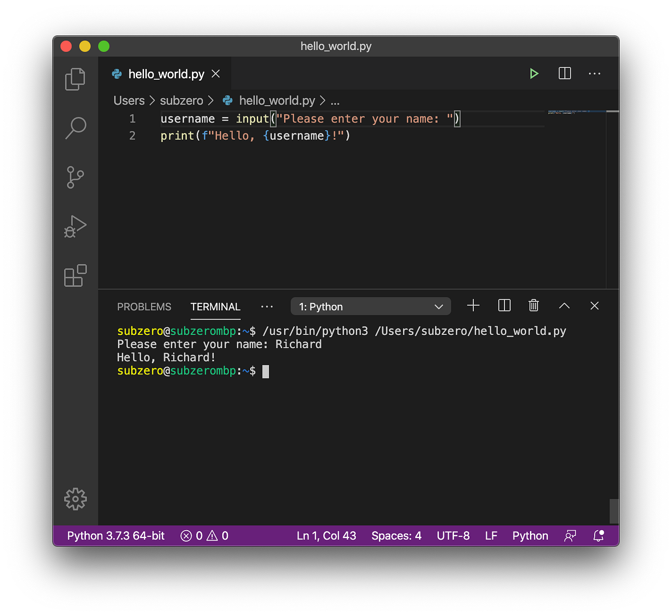Close the hello_world.py editor tab
The image size is (672, 616).
pyautogui.click(x=216, y=73)
